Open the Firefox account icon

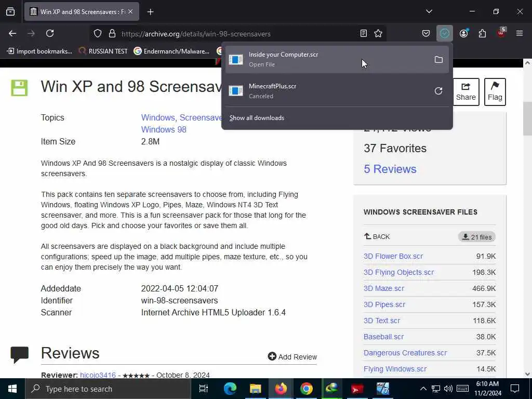tap(463, 33)
